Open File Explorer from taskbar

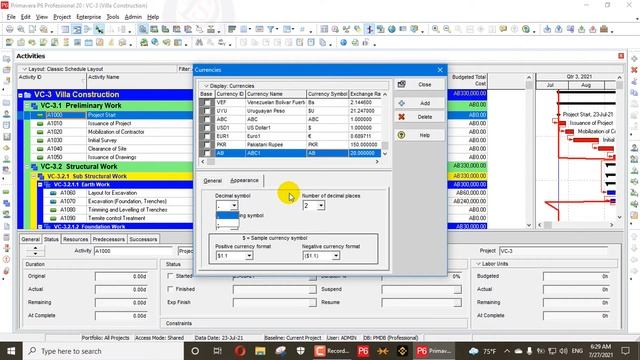pyautogui.click(x=260, y=351)
